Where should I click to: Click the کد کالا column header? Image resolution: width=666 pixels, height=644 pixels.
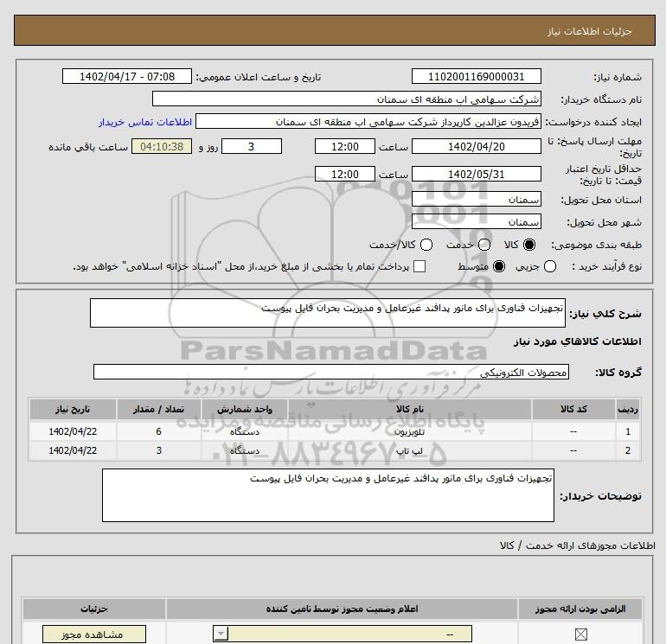(573, 409)
